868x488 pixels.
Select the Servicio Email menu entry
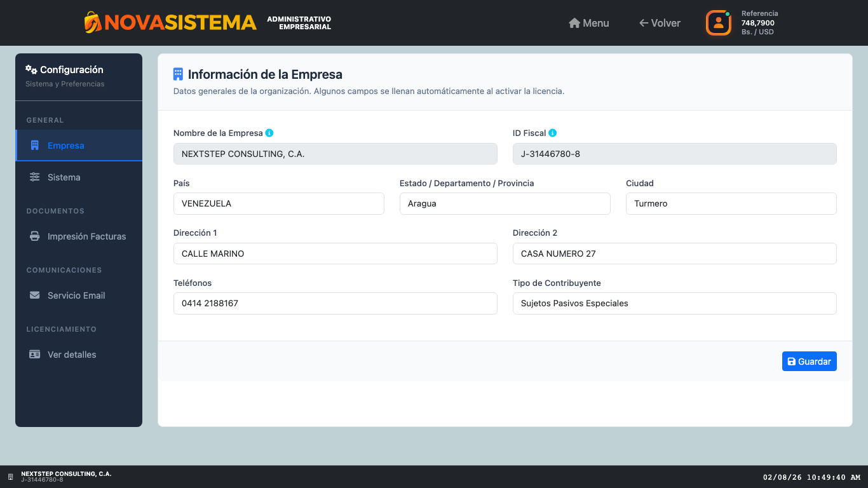point(79,295)
